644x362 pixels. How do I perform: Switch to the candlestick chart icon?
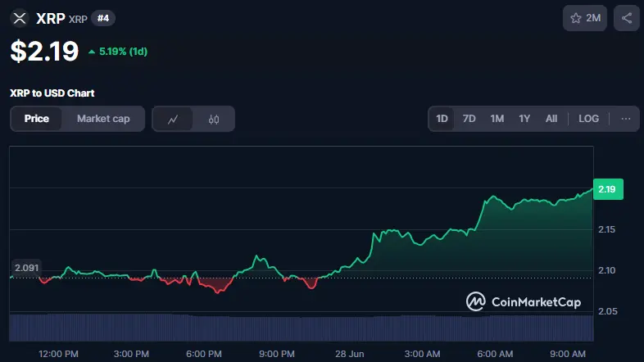[214, 119]
